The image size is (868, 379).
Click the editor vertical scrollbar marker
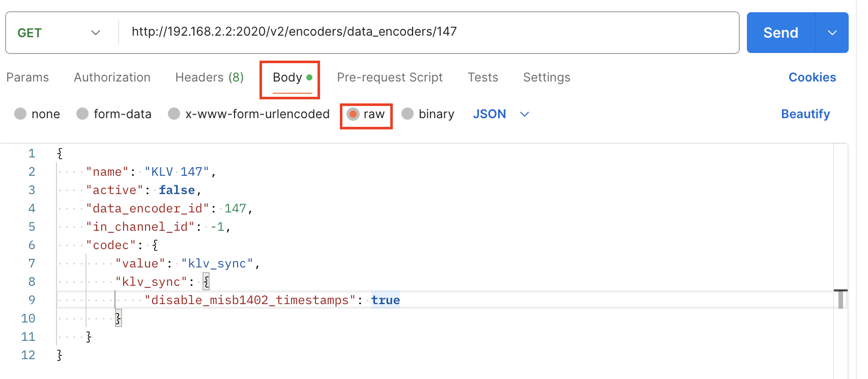point(841,299)
